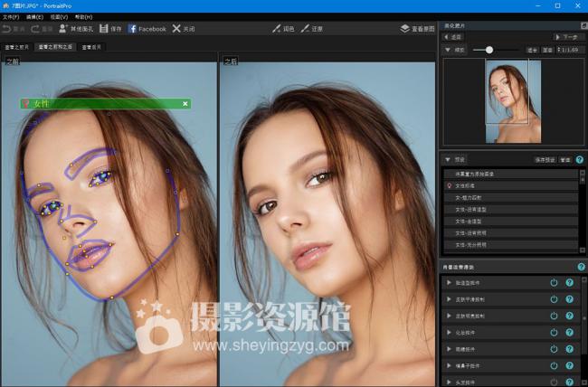Screen dimensions: 588x387
Task: Toggle power for the makeup controls
Action: pos(554,331)
